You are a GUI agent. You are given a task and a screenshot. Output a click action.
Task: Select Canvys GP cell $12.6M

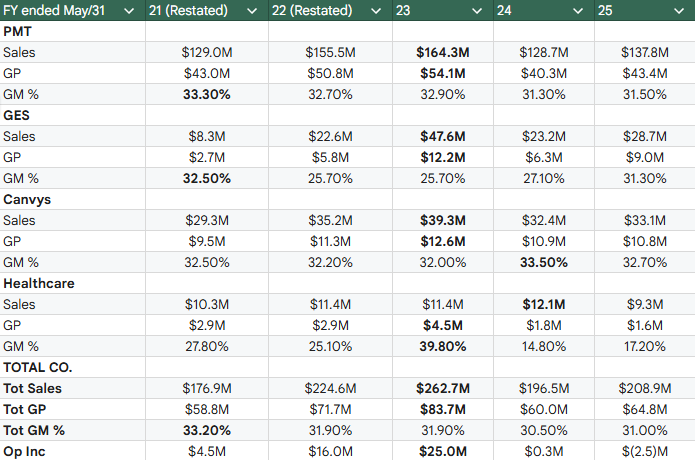443,241
